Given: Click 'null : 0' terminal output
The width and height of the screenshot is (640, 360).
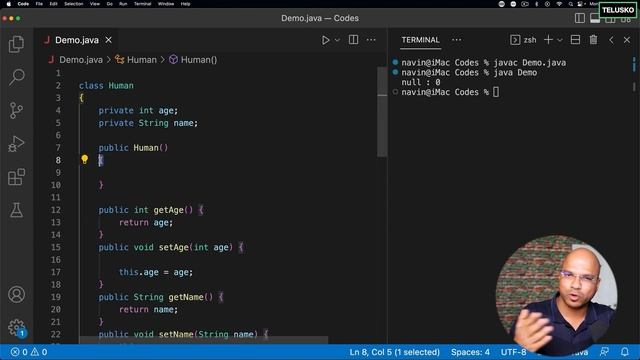Looking at the screenshot, I should (421, 82).
